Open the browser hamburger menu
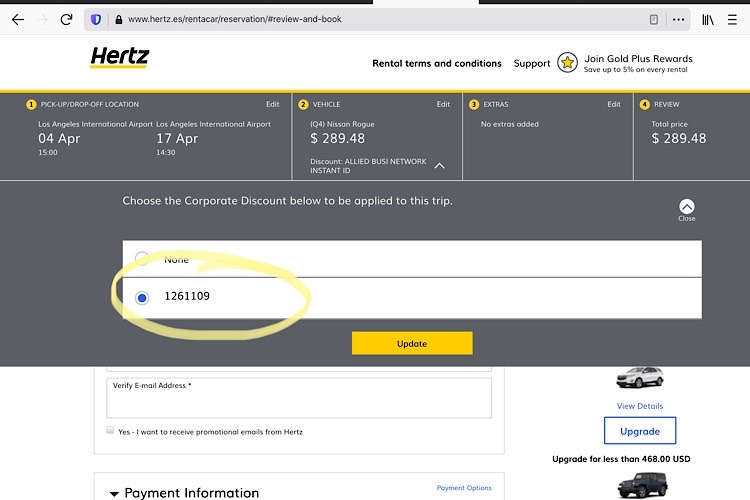This screenshot has width=750, height=500. (x=733, y=19)
